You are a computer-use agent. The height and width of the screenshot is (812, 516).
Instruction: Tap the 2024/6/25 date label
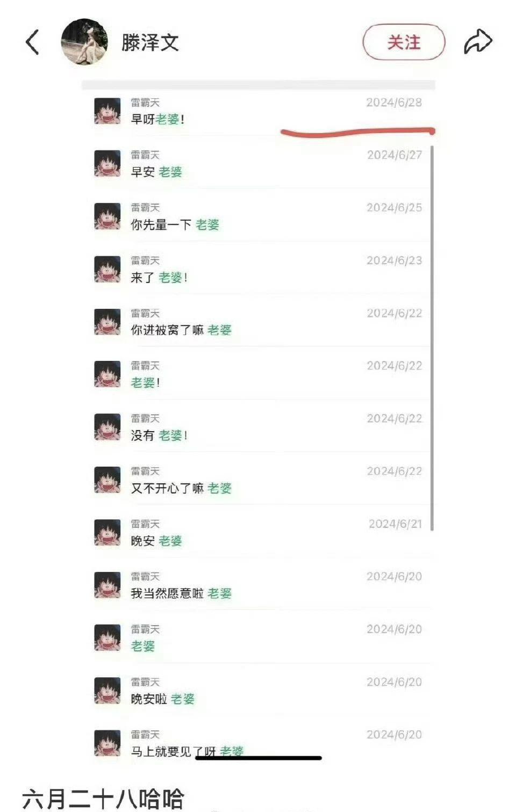pyautogui.click(x=395, y=208)
